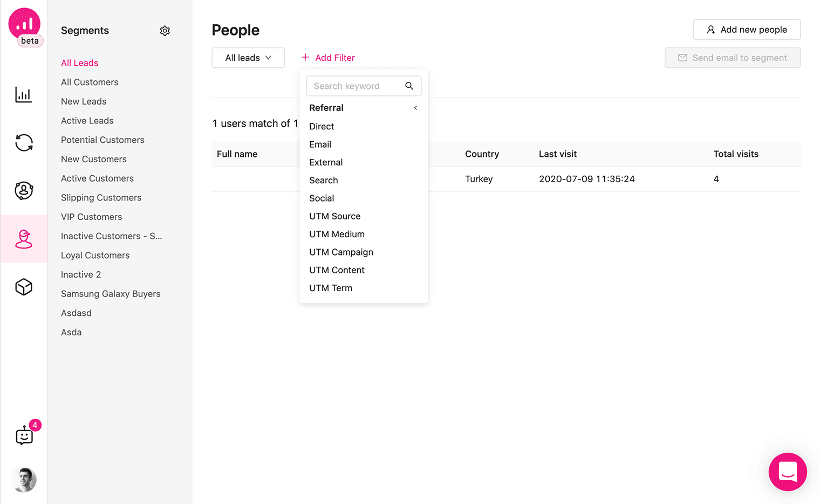
Task: Open the user circle profile icon
Action: pyautogui.click(x=24, y=191)
